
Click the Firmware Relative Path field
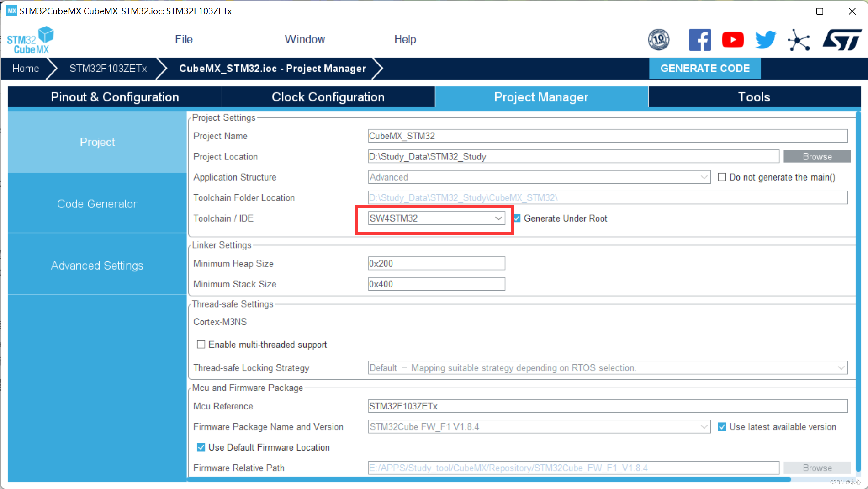(573, 468)
